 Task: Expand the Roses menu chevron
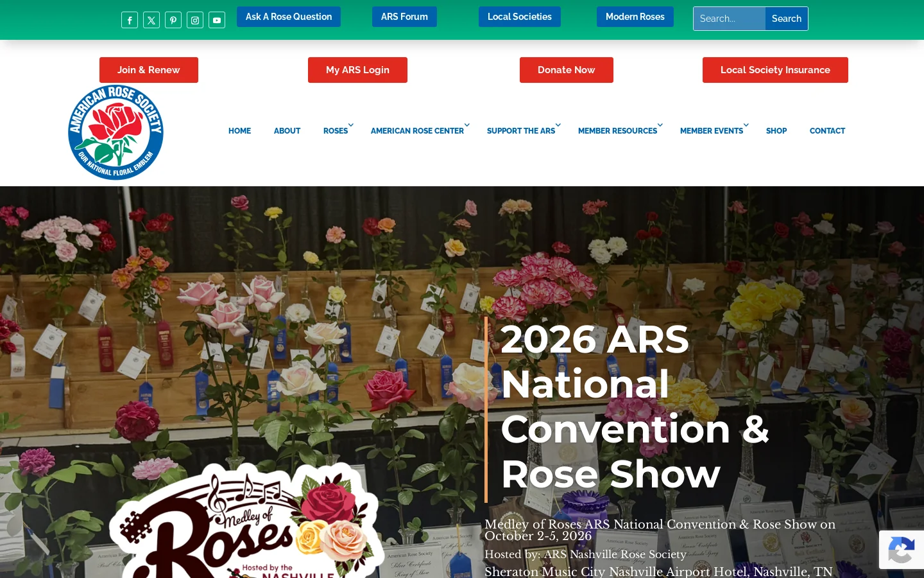pos(351,125)
